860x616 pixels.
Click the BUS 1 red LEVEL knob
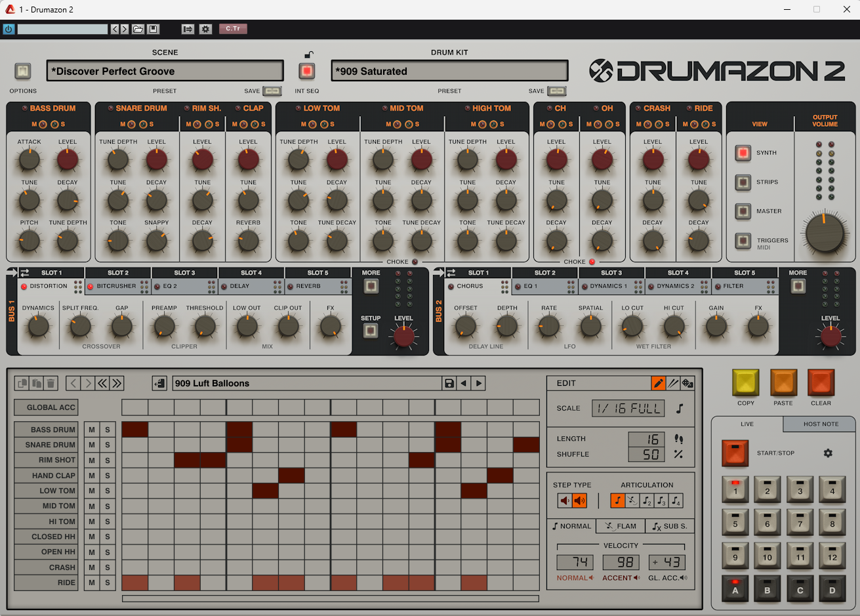pyautogui.click(x=403, y=336)
